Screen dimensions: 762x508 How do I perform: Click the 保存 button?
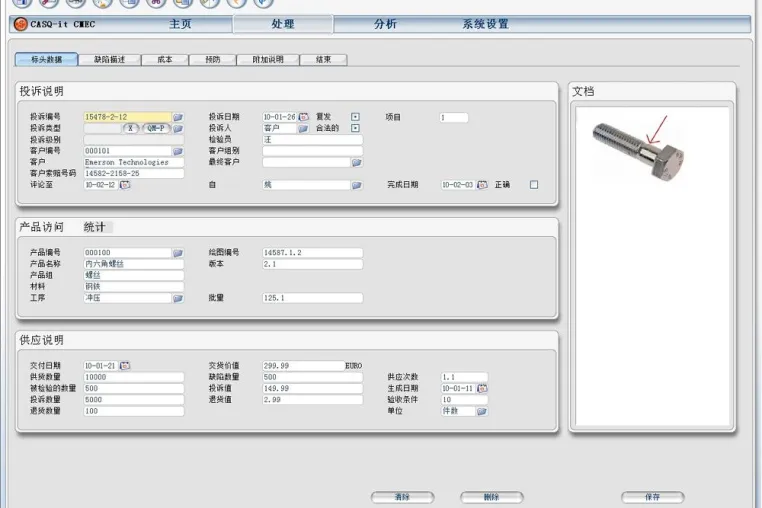point(653,497)
